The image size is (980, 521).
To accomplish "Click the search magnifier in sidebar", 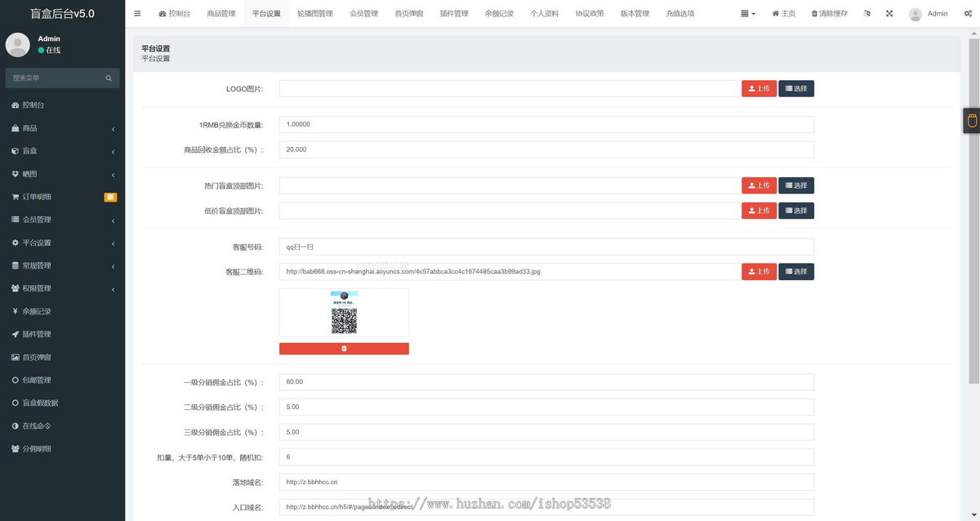I will [x=109, y=78].
